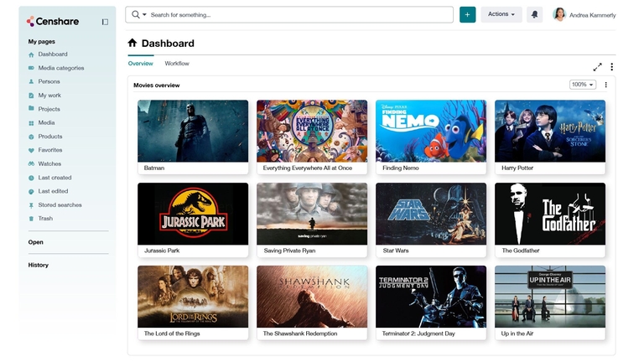Click the Movies overview widget title
This screenshot has height=362, width=644.
(157, 85)
